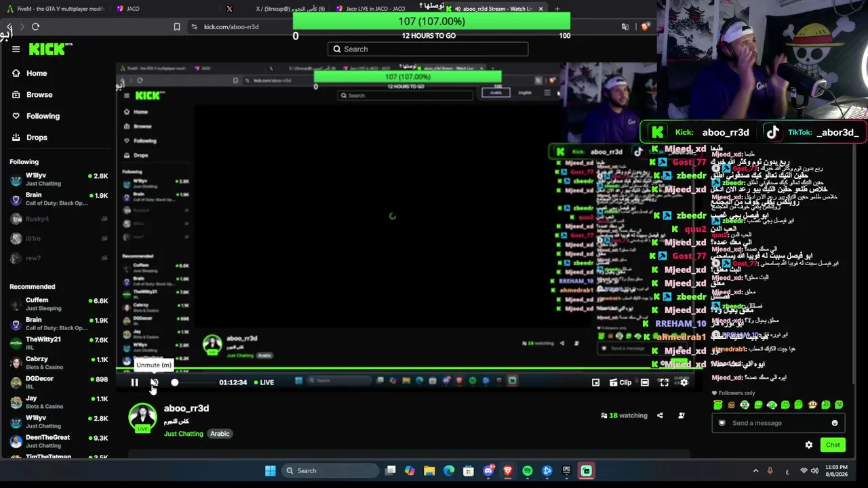Send message with green Chat button

[x=833, y=445]
